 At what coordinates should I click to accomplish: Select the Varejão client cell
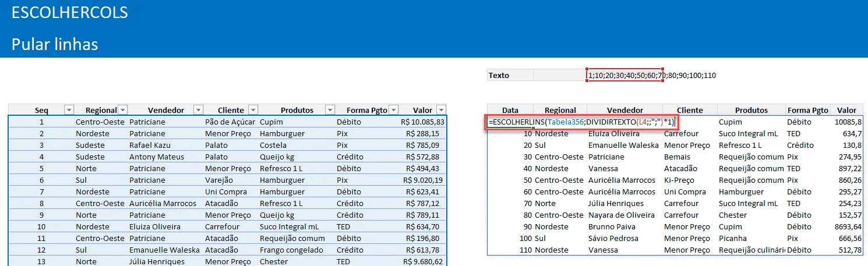[x=231, y=180]
